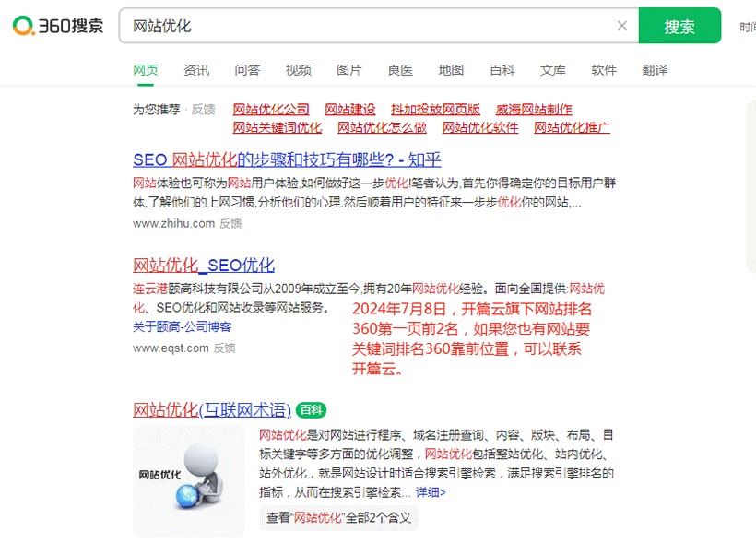The image size is (756, 543).
Task: Open the 良医 tab
Action: 400,70
